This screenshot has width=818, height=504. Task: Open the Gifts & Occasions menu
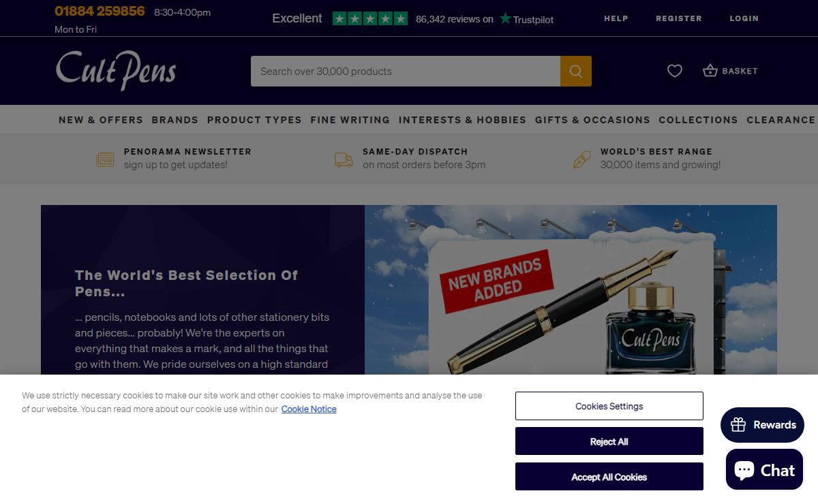592,120
